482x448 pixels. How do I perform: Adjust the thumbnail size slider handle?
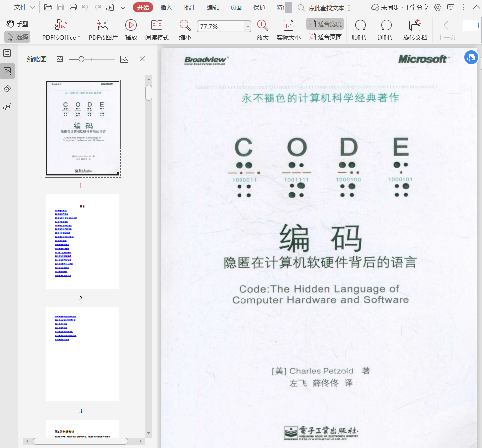[81, 59]
